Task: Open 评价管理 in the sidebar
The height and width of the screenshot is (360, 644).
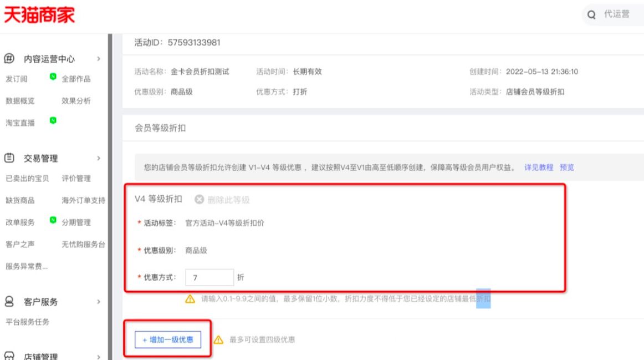Action: pyautogui.click(x=78, y=179)
